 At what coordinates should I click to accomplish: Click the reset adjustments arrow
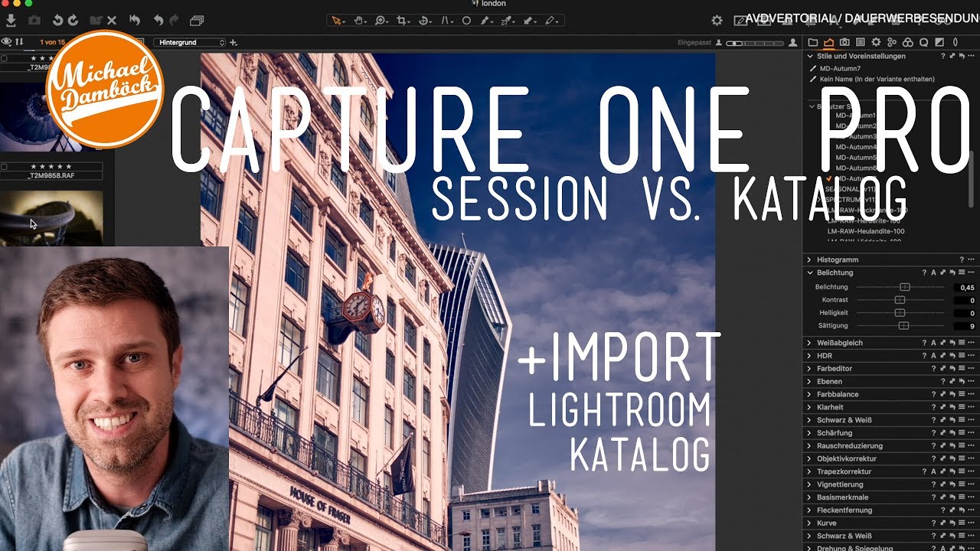point(135,21)
